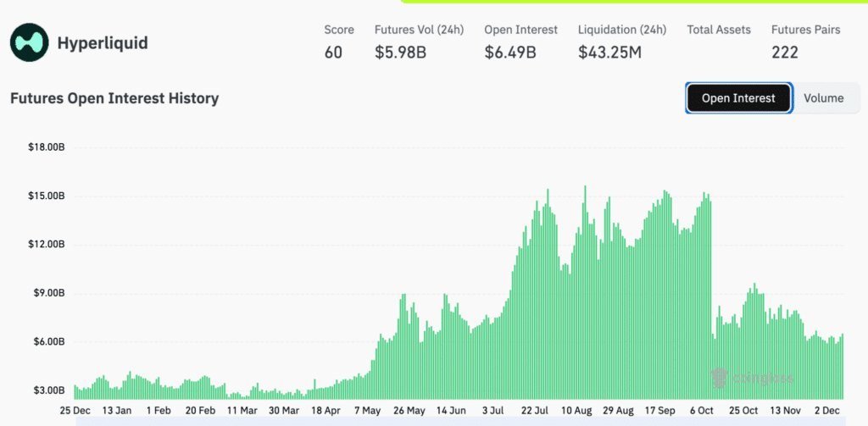Click the $15.00B y-axis label
This screenshot has height=426, width=868.
point(47,196)
